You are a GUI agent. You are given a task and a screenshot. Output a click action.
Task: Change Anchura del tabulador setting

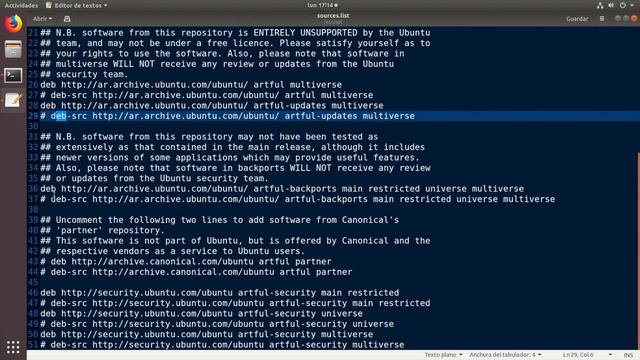point(505,355)
